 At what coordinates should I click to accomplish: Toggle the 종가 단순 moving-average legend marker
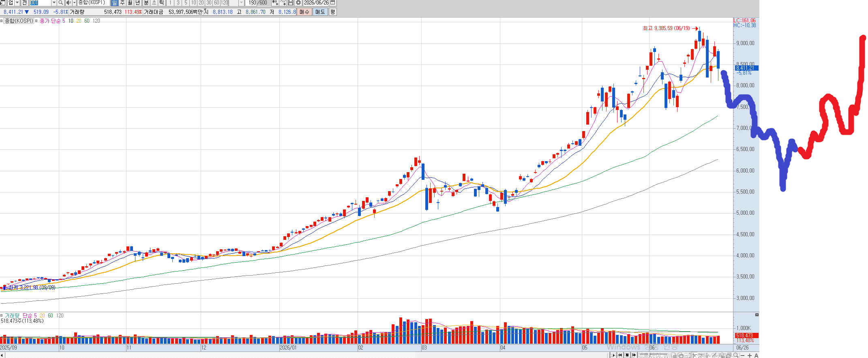[36, 21]
